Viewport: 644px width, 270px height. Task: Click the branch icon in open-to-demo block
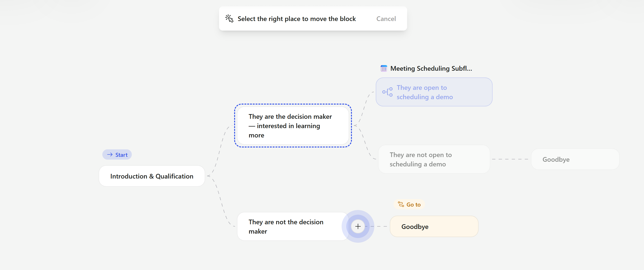[x=387, y=92]
